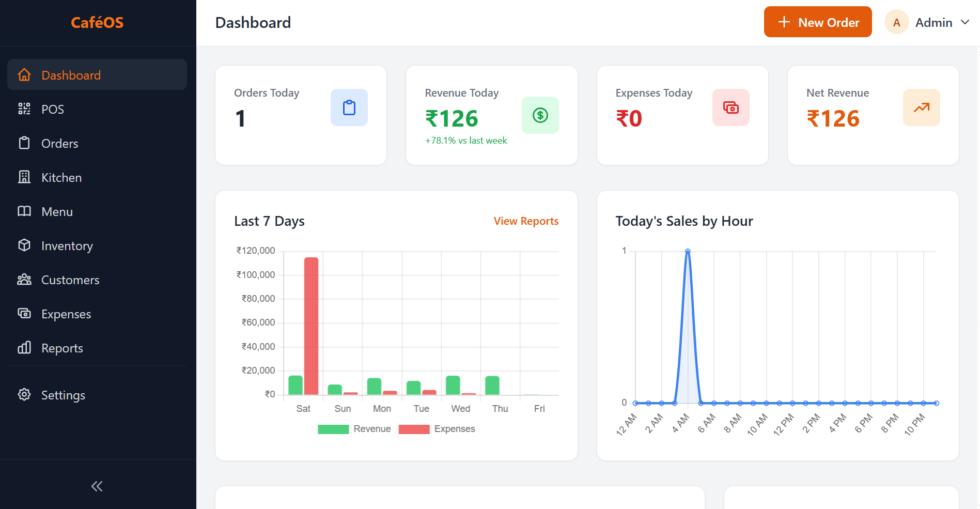
Task: Switch to the Dashboard section
Action: pos(71,75)
